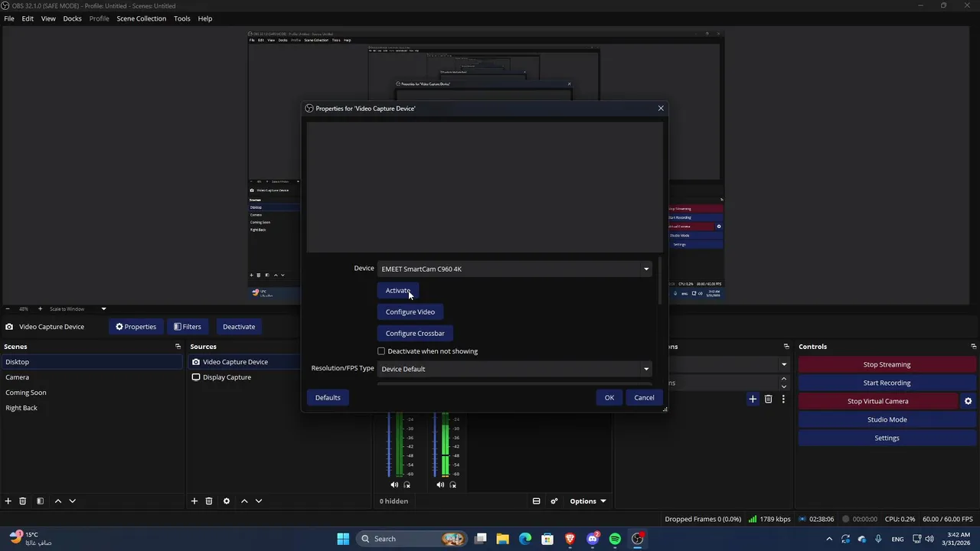Zoom in preview with plus icon
The height and width of the screenshot is (551, 980).
point(39,309)
